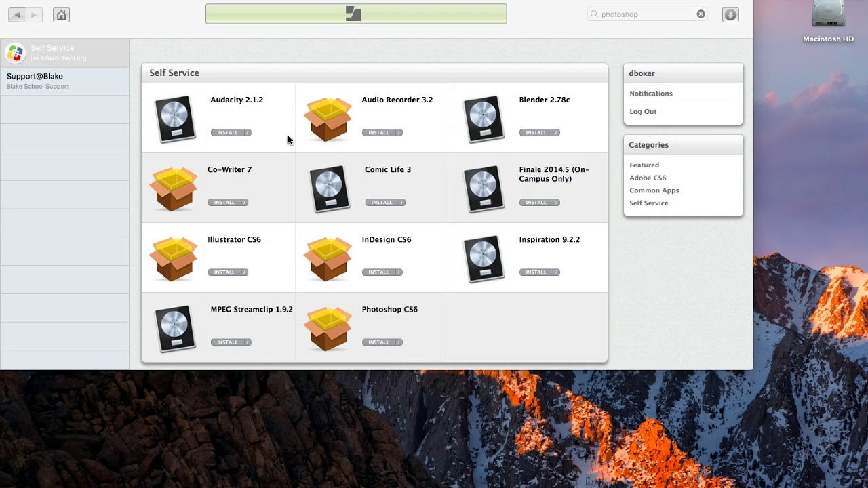Open the Adobe CS6 category
Screen dimensions: 868x488
648,178
